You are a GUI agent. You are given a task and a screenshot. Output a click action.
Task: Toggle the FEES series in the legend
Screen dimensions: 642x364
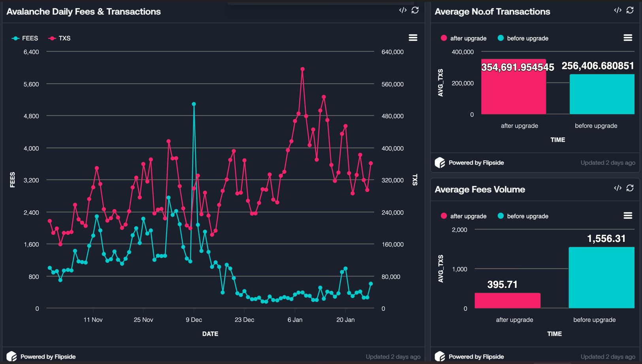pyautogui.click(x=25, y=38)
